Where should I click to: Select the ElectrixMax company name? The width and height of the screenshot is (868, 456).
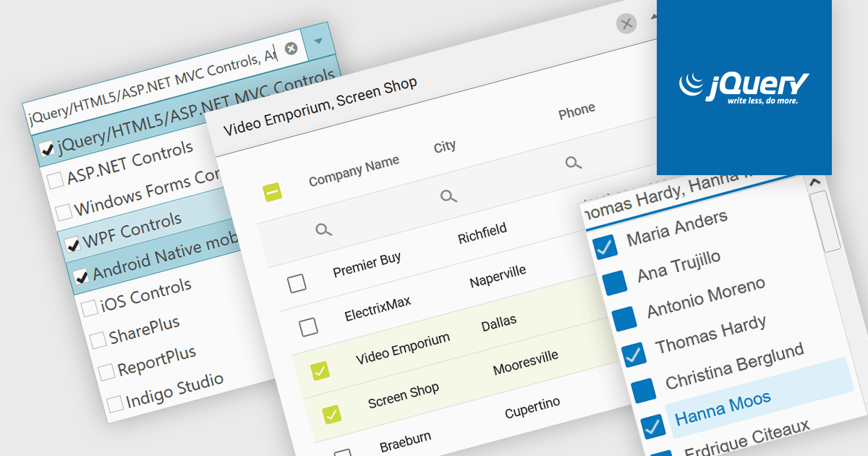tap(378, 308)
